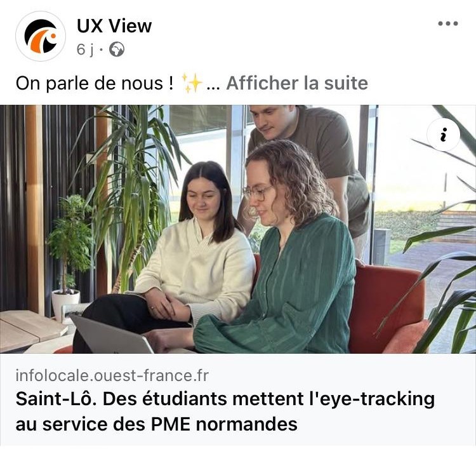Click the laptop shown in the article photo

tap(112, 335)
